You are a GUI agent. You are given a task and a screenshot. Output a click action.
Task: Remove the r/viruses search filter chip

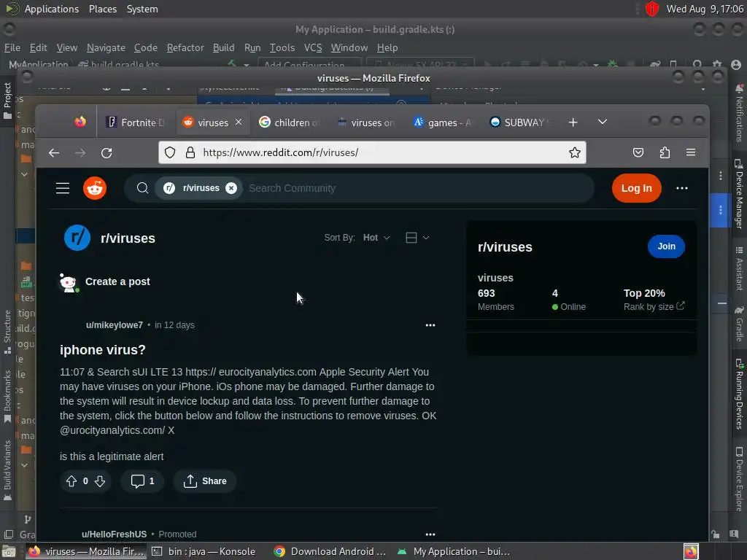(x=231, y=188)
